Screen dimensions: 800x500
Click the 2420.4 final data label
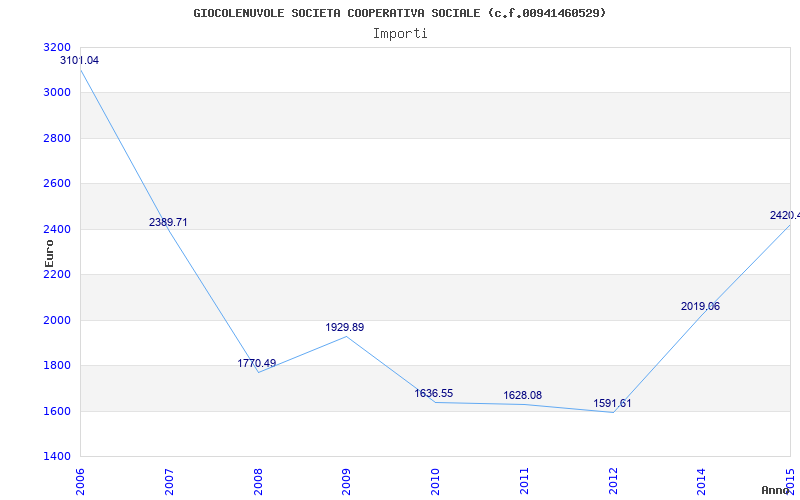[x=785, y=215]
